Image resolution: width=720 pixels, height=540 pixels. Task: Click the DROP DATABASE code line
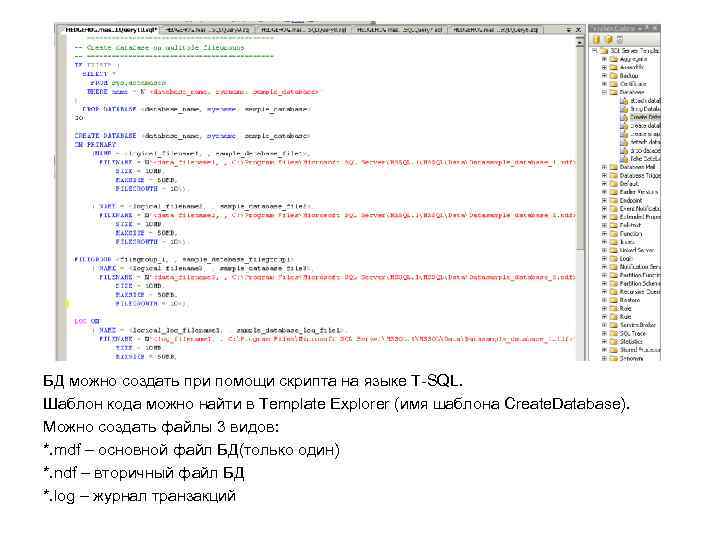(197, 109)
